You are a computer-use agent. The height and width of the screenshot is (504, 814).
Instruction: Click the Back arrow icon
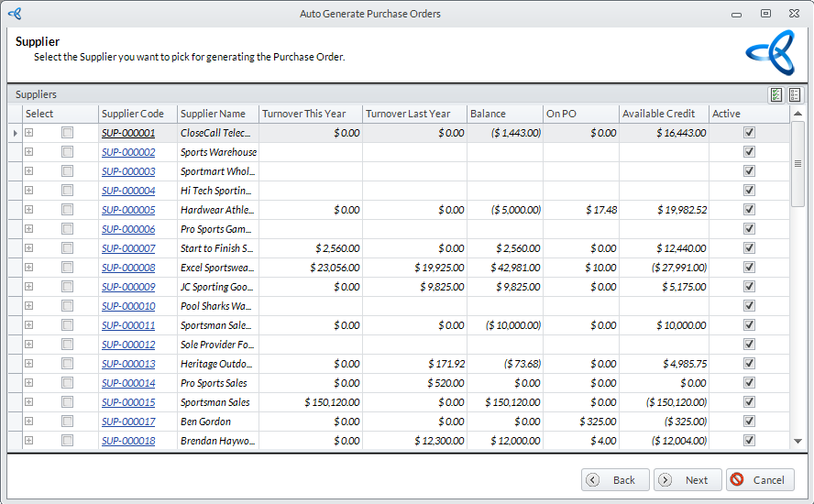[593, 480]
